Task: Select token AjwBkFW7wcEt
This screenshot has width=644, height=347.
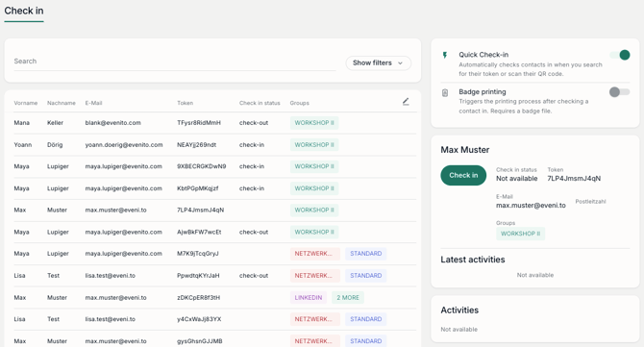Action: 199,232
